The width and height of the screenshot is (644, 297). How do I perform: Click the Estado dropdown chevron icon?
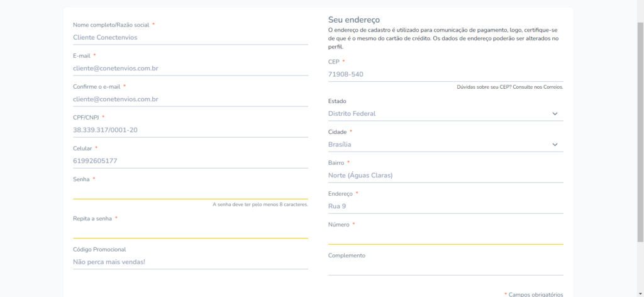[x=555, y=114]
